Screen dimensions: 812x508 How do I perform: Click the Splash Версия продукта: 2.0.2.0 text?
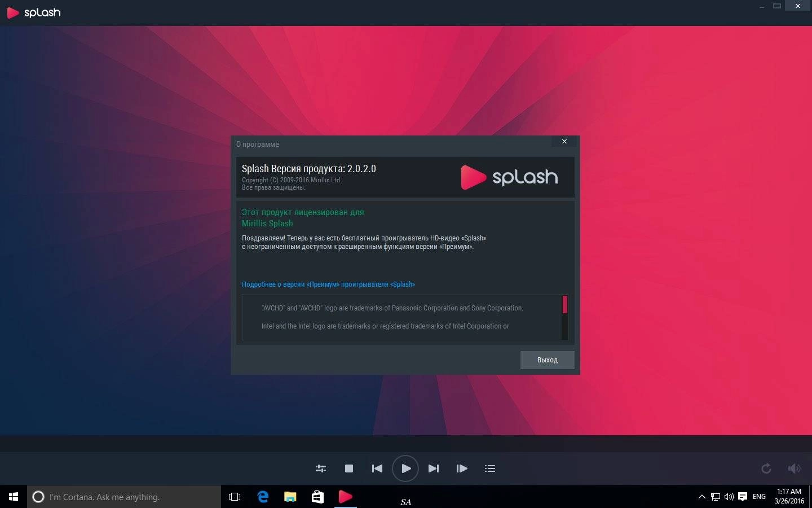[x=309, y=169]
